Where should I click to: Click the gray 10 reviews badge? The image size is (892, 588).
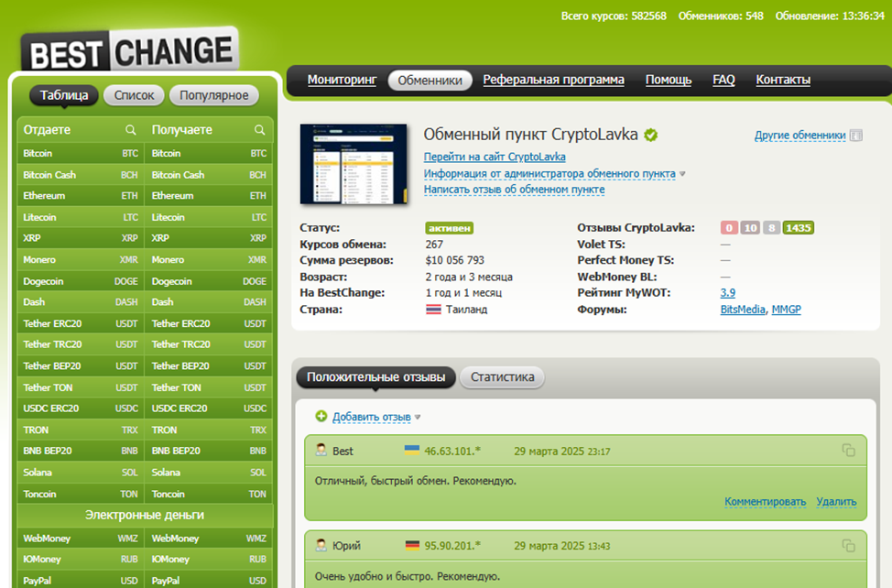750,228
